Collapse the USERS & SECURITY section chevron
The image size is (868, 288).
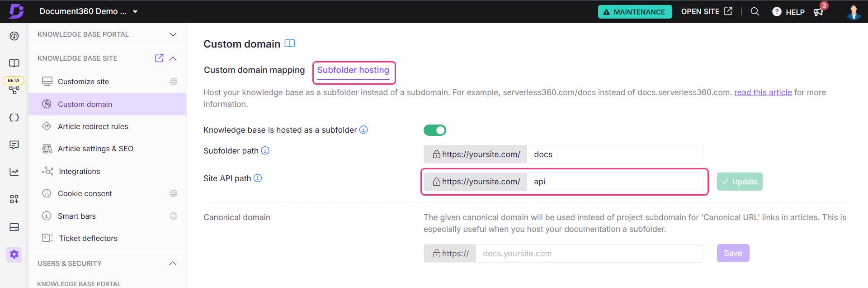[x=173, y=264]
